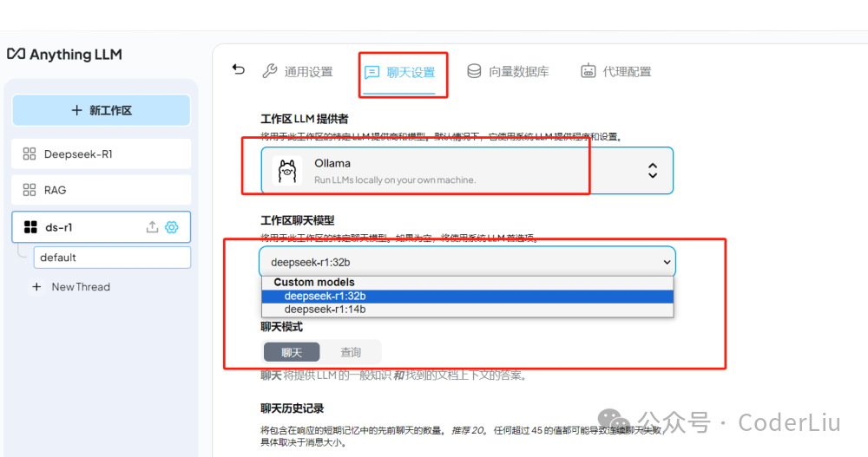
Task: Open the 工作区聊天模型 dropdown showing deepseek-r1:32b
Action: (467, 262)
